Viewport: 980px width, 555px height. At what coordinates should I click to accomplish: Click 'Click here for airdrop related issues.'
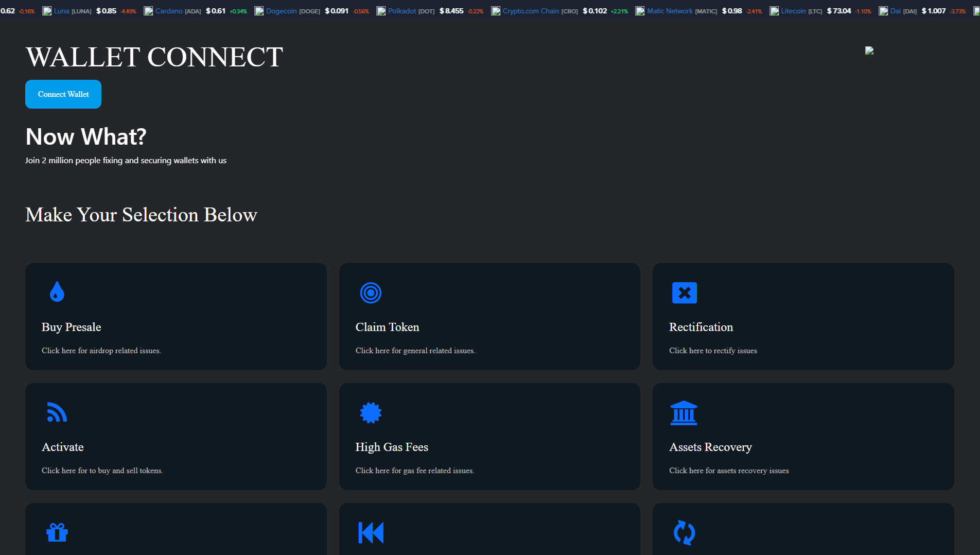click(101, 351)
